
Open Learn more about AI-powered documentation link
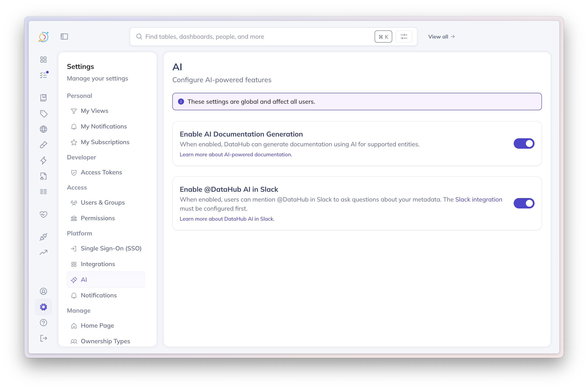[236, 155]
